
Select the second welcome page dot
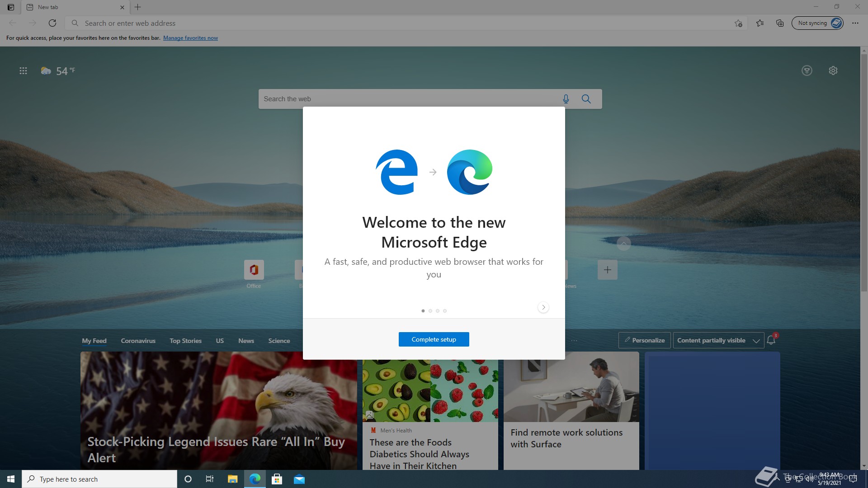point(430,311)
